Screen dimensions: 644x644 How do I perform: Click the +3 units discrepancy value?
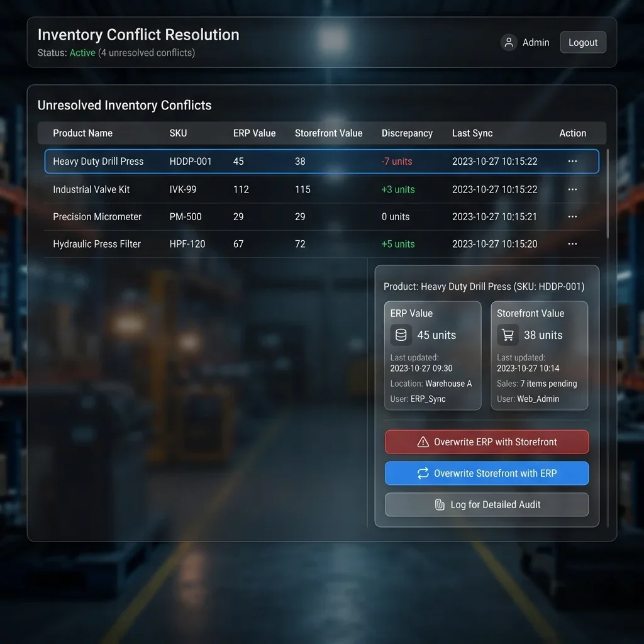click(x=398, y=189)
